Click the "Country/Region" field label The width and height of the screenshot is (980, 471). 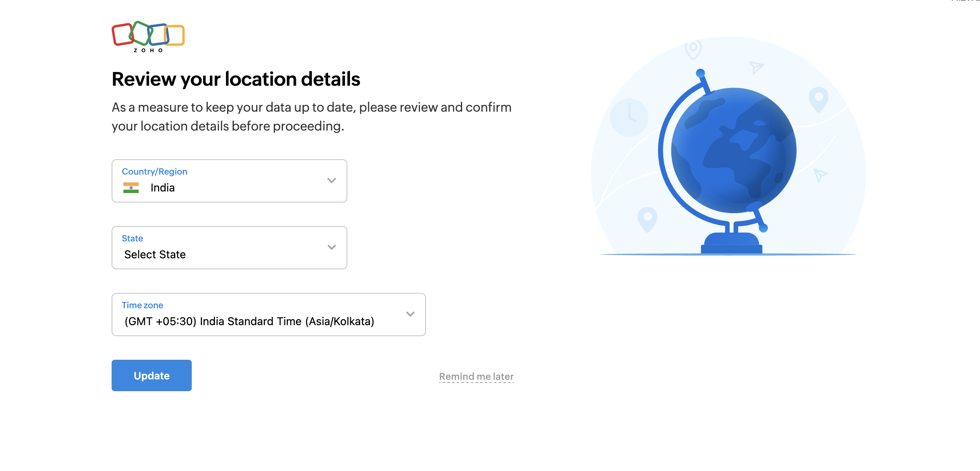pos(154,171)
